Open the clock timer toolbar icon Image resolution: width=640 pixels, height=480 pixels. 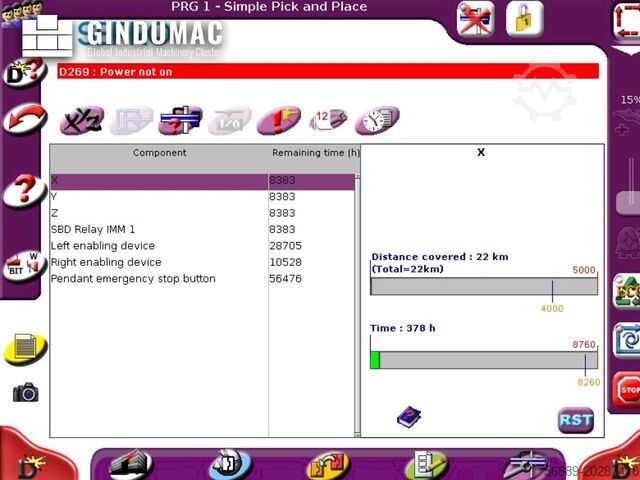(x=377, y=120)
